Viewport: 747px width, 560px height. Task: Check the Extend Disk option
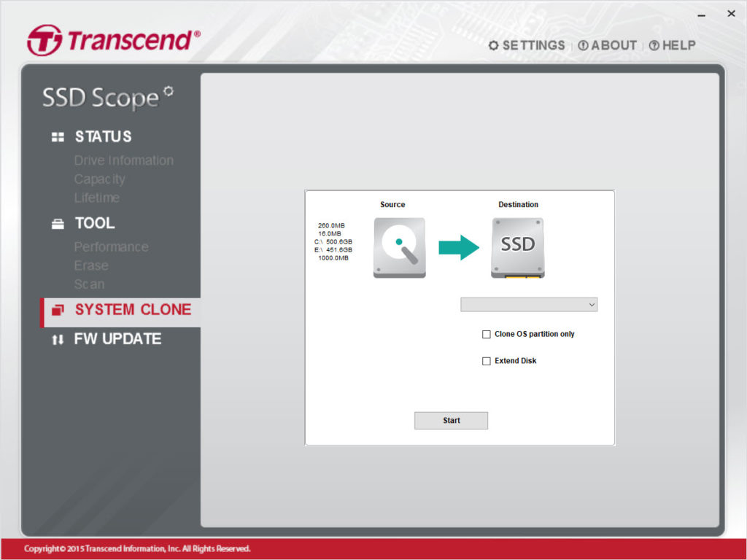tap(487, 361)
